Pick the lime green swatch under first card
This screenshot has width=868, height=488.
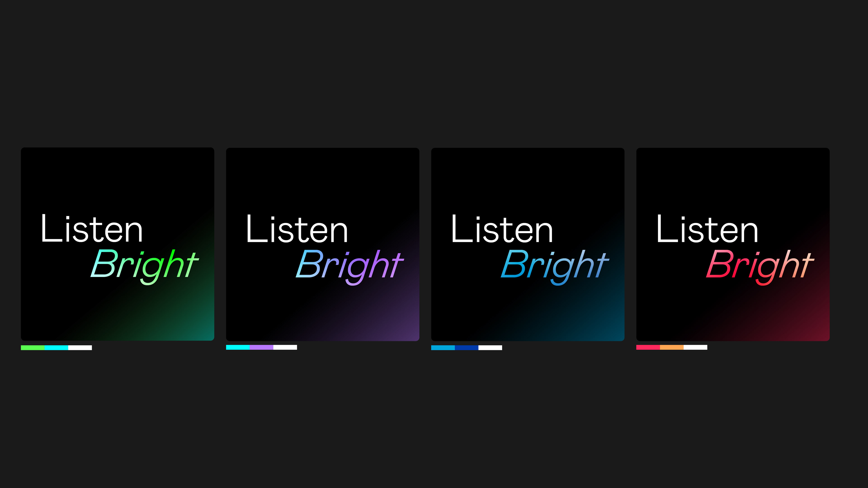pos(33,347)
